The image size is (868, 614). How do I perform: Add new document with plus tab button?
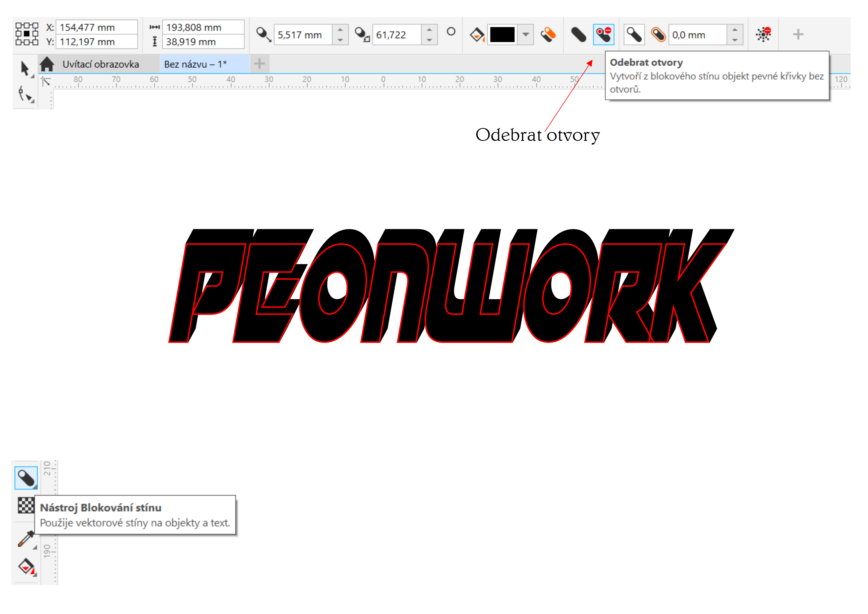pos(259,64)
